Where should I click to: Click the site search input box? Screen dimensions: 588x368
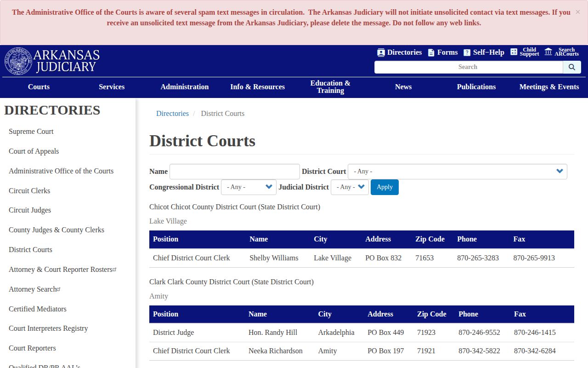tap(469, 67)
